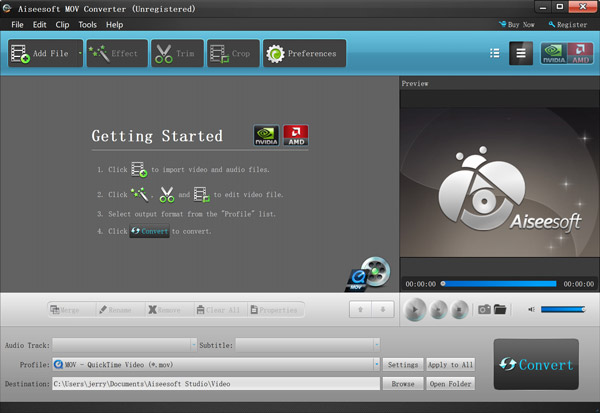Screen dimensions: 600x413
Task: Open the Crop tool
Action: 231,54
